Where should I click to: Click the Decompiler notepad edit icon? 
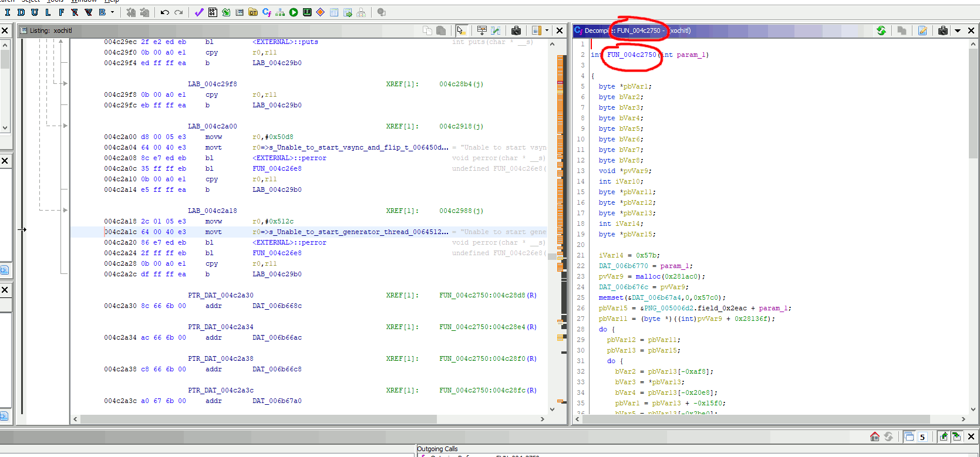tap(922, 31)
